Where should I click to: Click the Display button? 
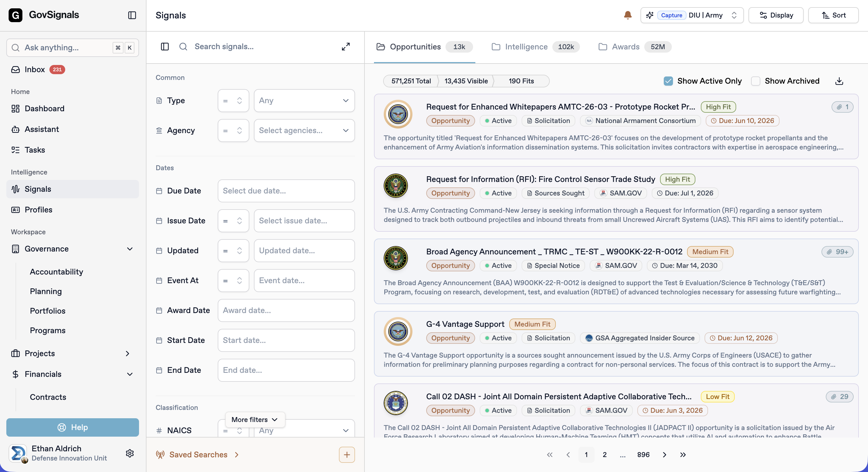pyautogui.click(x=776, y=15)
